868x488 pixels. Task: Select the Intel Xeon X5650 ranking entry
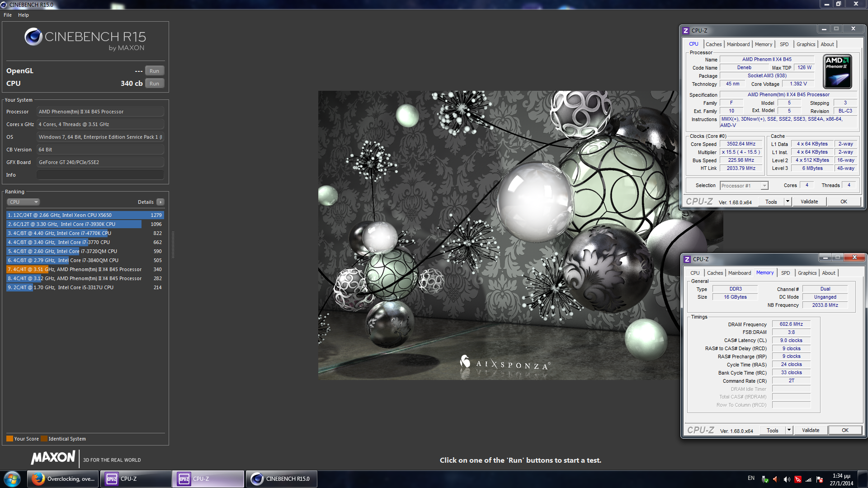click(85, 215)
